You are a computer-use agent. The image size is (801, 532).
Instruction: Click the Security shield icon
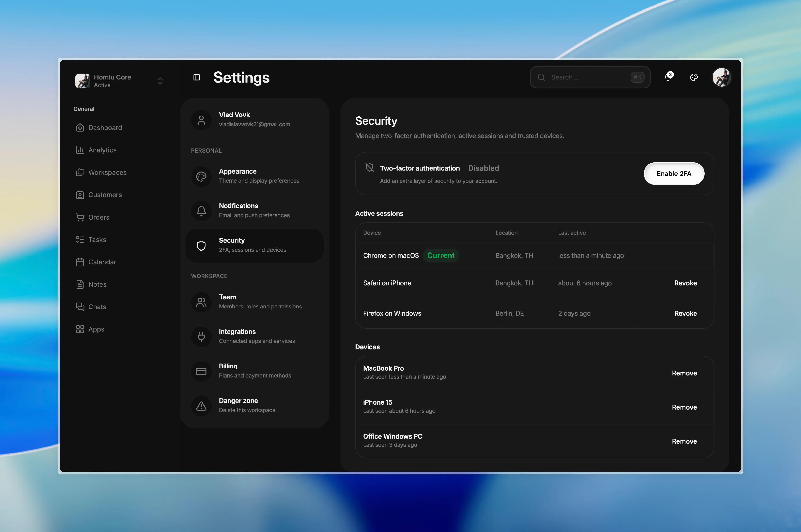[201, 246]
